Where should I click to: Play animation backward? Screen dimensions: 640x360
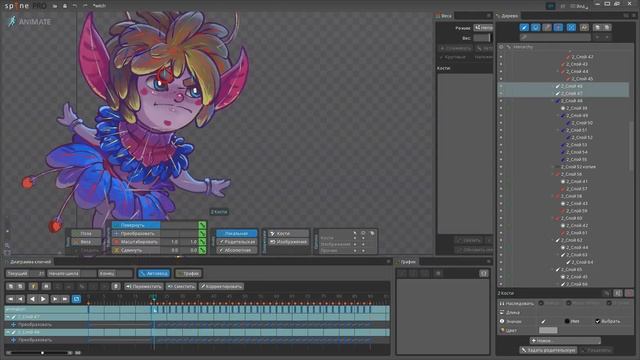pyautogui.click(x=32, y=299)
